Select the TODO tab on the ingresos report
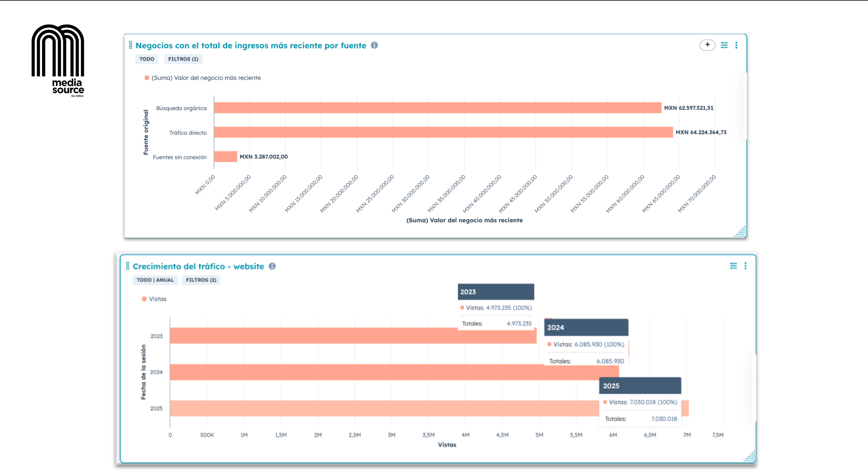 pyautogui.click(x=146, y=59)
